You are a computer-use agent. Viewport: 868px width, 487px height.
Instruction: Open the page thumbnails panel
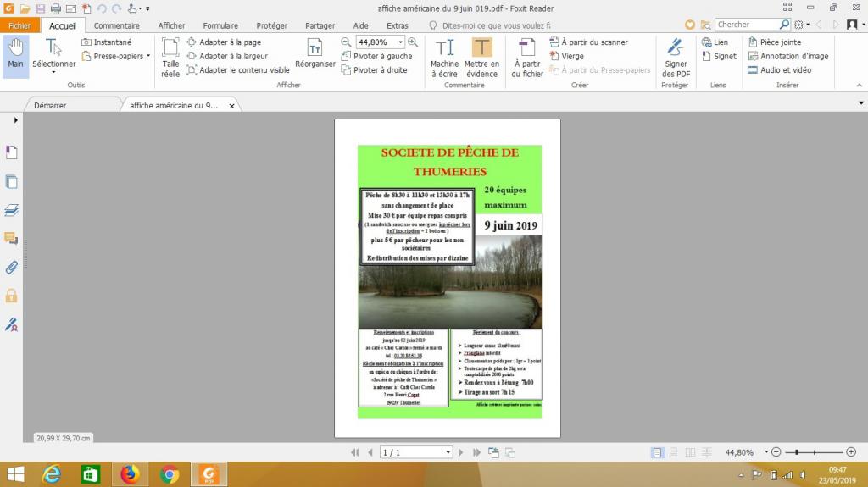click(12, 181)
